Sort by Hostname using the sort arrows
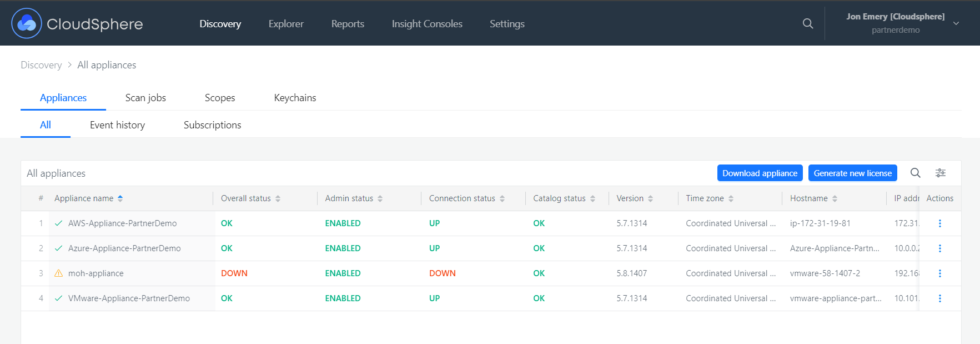 (x=835, y=198)
